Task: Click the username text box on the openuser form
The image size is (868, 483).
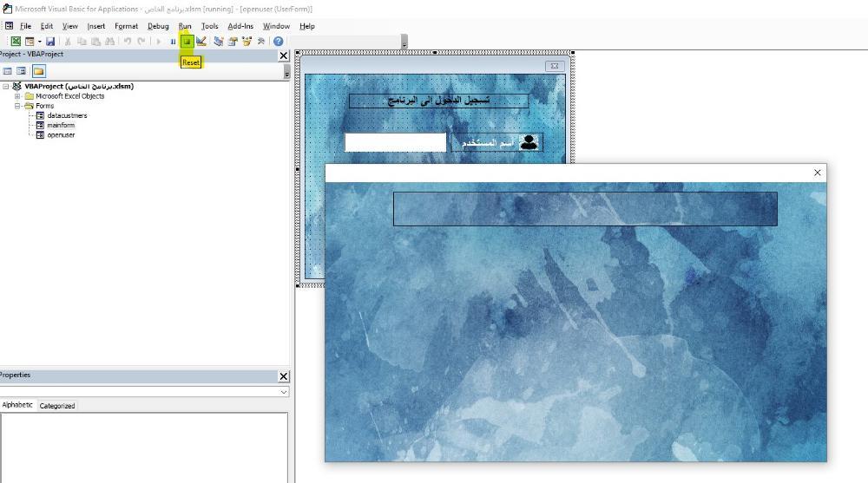Action: (x=395, y=142)
